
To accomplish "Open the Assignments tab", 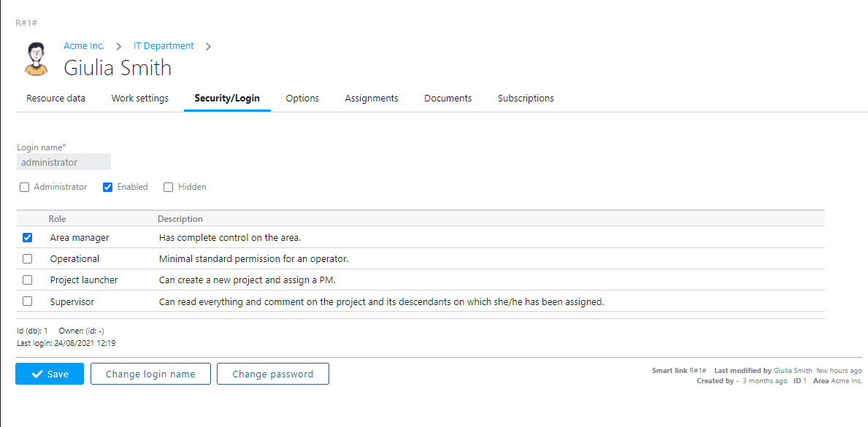I will 372,99.
